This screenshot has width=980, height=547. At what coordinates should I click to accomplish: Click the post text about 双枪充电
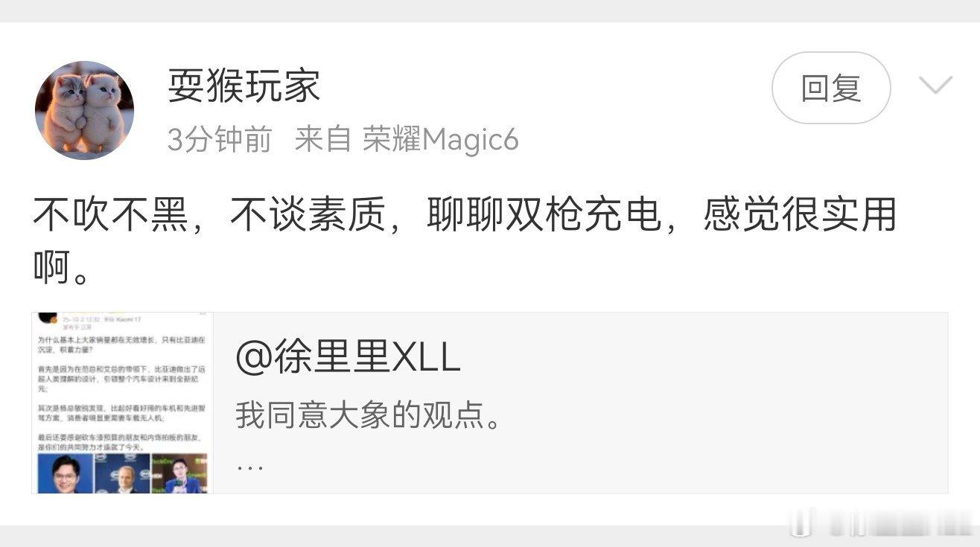click(x=465, y=217)
